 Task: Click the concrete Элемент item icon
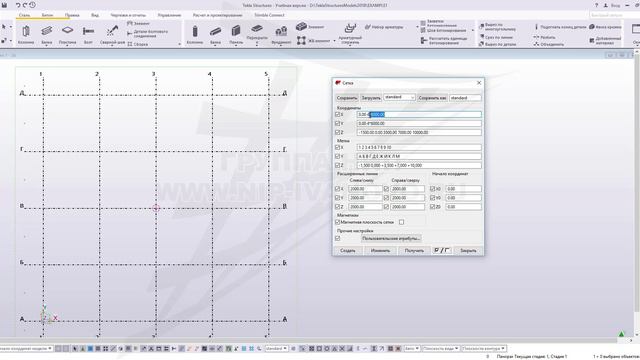pyautogui.click(x=301, y=27)
